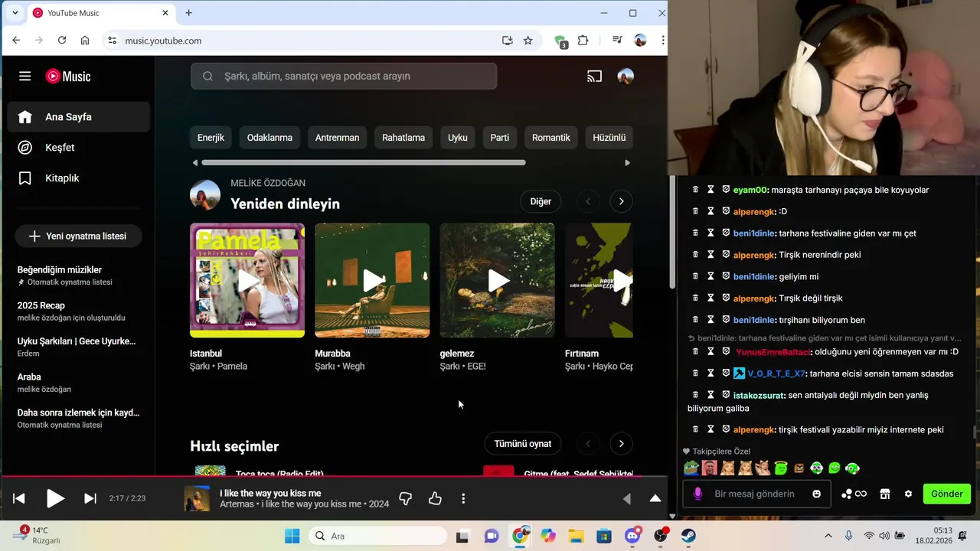Open the Beğendiğim müzikler playlist
The image size is (980, 551).
pos(79,275)
